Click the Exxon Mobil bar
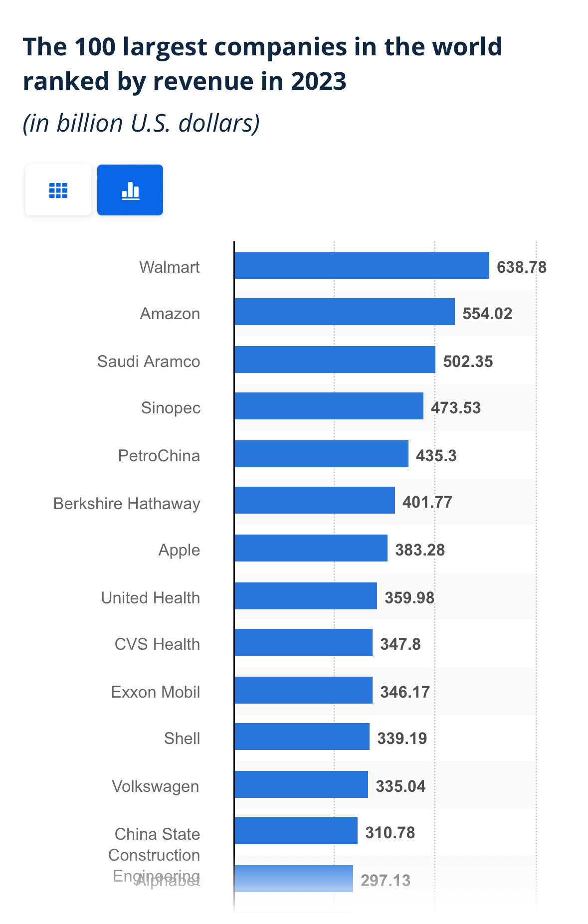Viewport: 588px width, 924px height. click(x=303, y=690)
